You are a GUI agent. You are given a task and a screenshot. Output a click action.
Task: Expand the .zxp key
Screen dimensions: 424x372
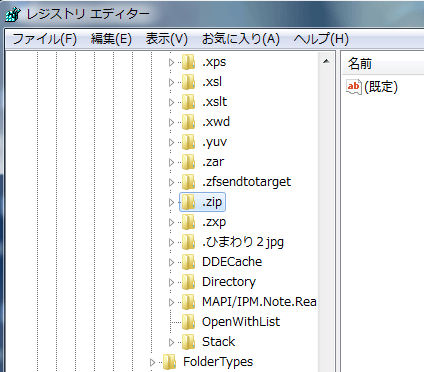171,222
